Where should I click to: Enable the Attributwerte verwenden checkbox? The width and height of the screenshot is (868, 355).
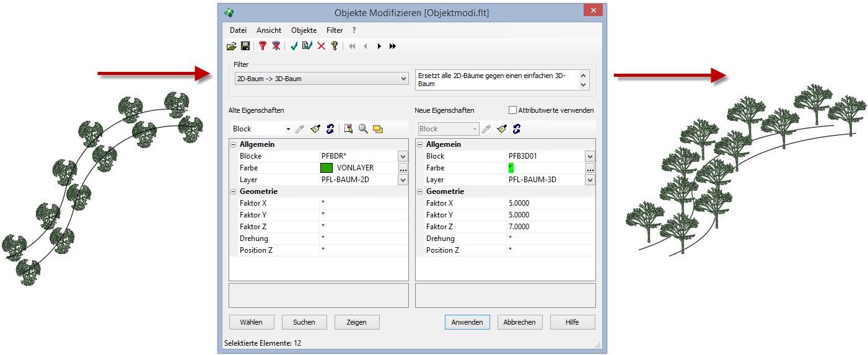click(x=512, y=110)
